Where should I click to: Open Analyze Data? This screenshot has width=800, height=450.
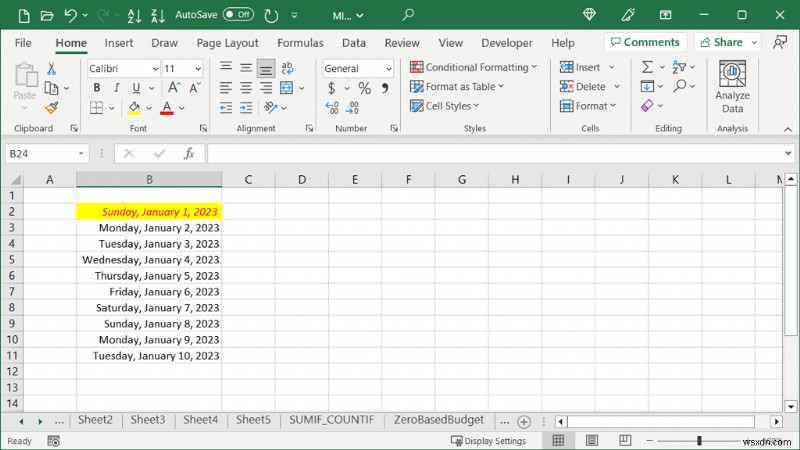pyautogui.click(x=732, y=87)
